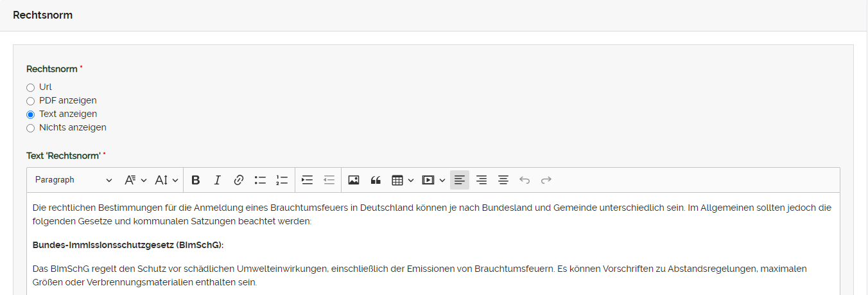Create a numbered list

click(281, 180)
